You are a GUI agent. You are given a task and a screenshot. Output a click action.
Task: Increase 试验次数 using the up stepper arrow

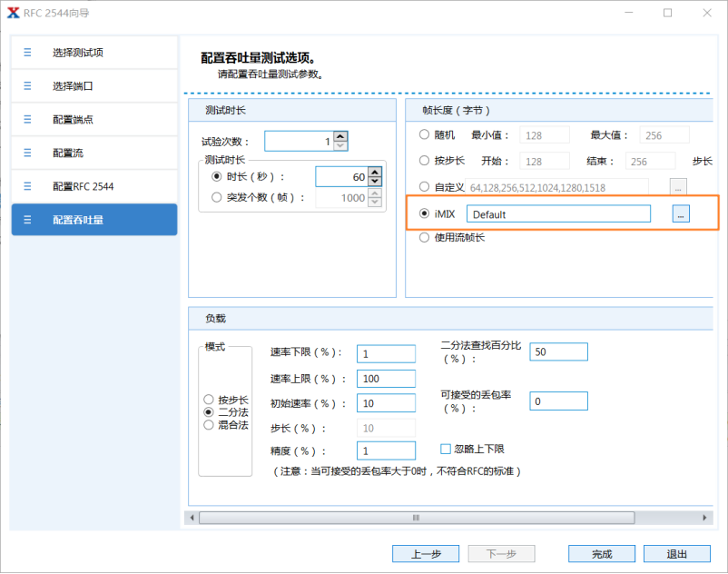[339, 136]
